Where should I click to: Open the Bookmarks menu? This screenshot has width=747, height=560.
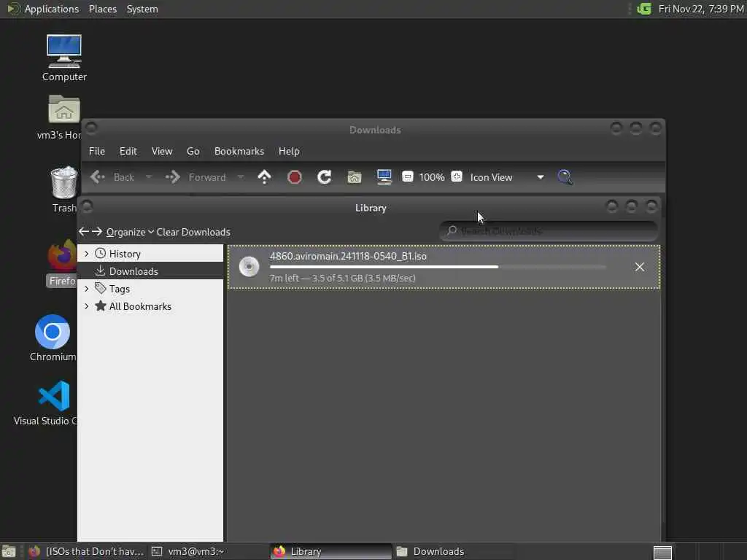(239, 151)
